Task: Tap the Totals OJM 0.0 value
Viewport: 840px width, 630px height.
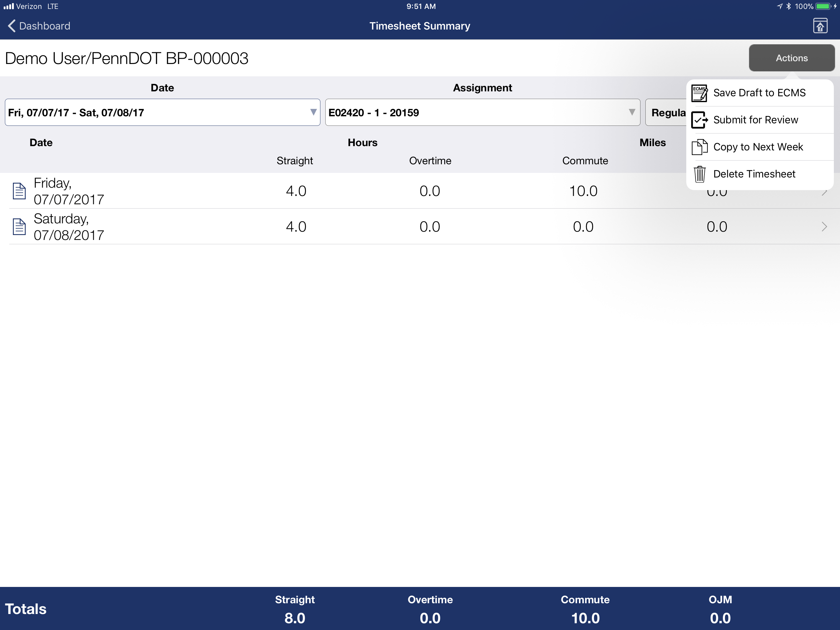Action: pos(720,618)
